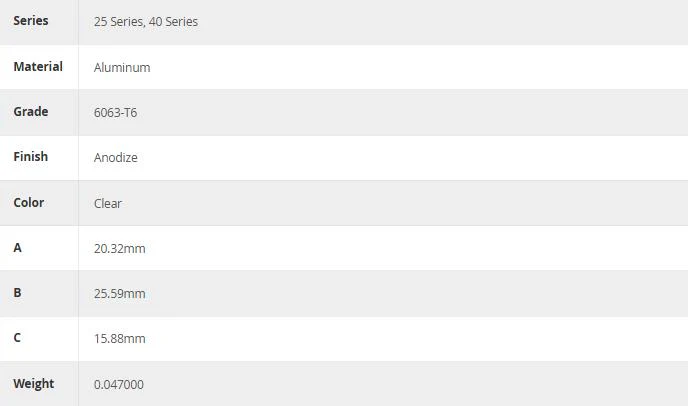Click the Material label
This screenshot has width=688, height=406.
(38, 66)
